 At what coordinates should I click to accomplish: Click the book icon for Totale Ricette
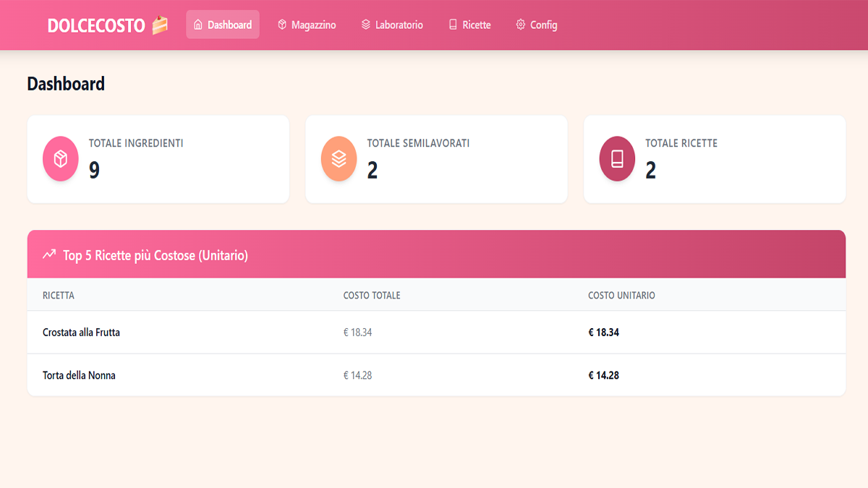617,159
